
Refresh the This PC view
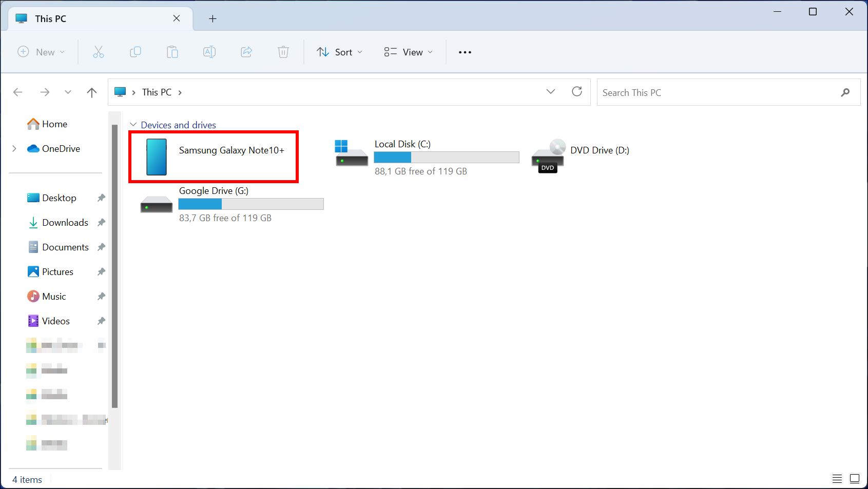[577, 91]
